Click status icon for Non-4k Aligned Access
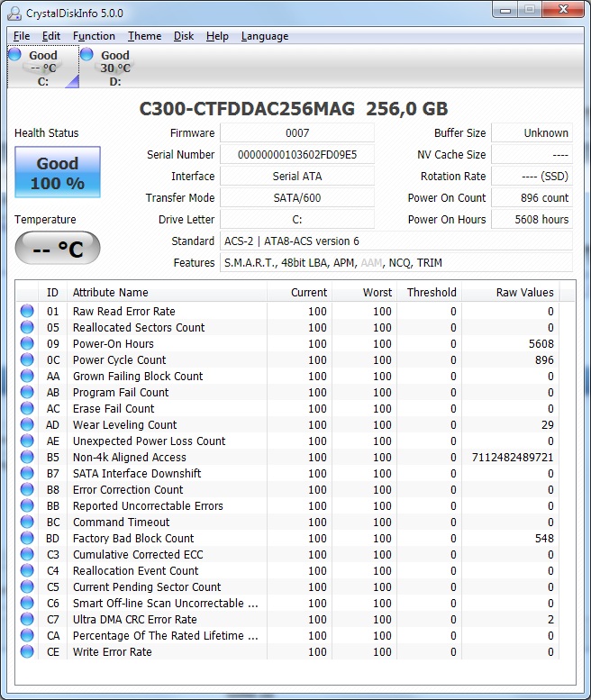The height and width of the screenshot is (700, 591). [x=27, y=457]
